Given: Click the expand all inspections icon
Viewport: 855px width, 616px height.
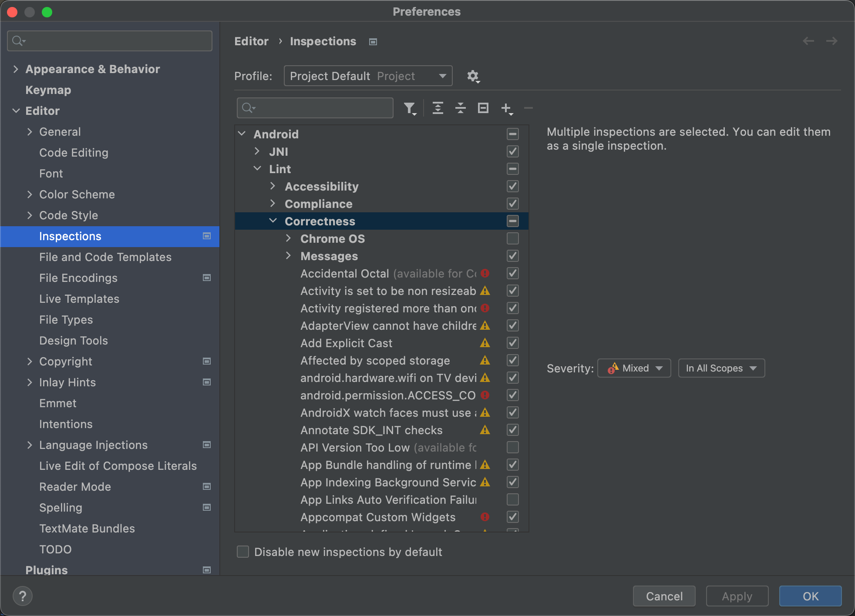Looking at the screenshot, I should [x=438, y=107].
